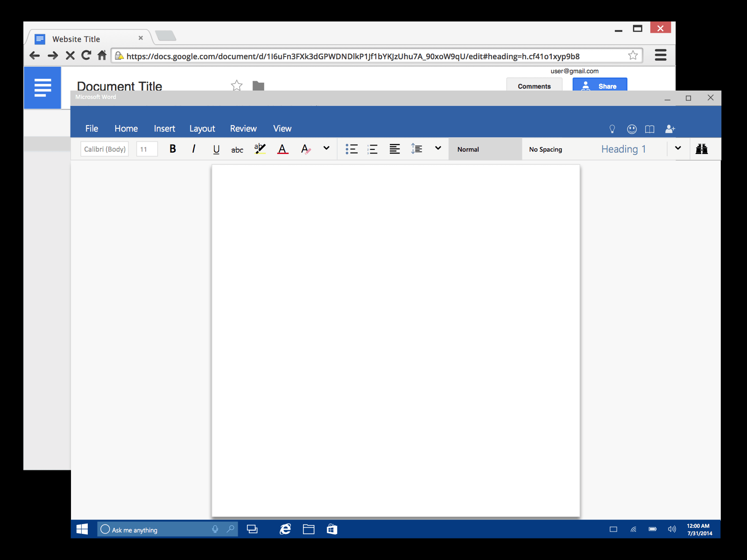Open Comments in the Google Docs window
747x560 pixels.
534,86
